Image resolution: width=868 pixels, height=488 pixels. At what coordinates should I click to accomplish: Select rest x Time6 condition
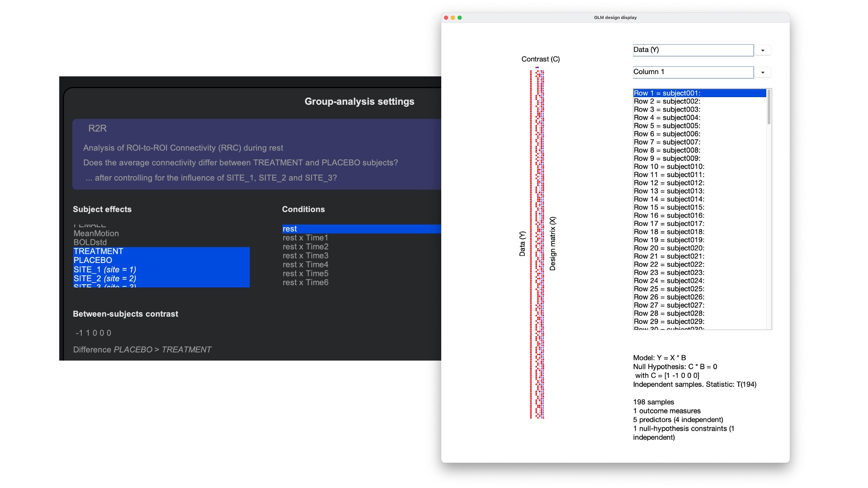pyautogui.click(x=305, y=282)
